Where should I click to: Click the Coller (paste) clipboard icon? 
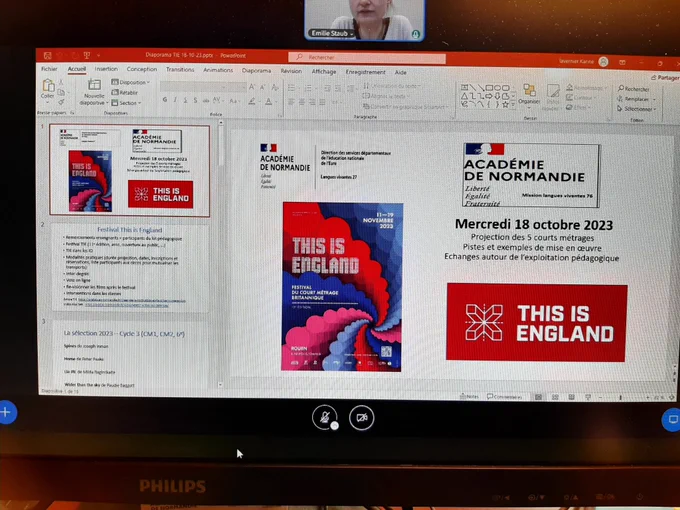[48, 86]
